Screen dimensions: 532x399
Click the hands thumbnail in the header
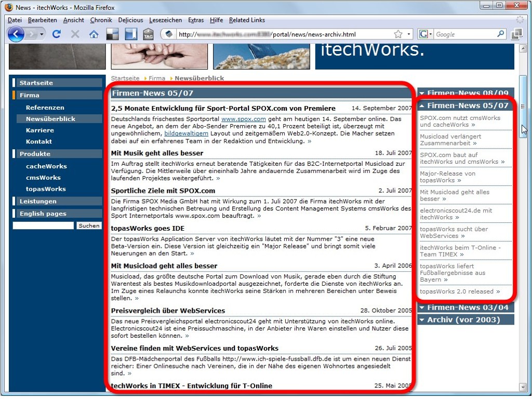pos(159,56)
